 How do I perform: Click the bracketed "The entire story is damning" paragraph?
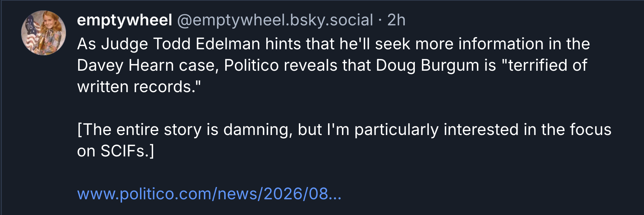tap(344, 140)
